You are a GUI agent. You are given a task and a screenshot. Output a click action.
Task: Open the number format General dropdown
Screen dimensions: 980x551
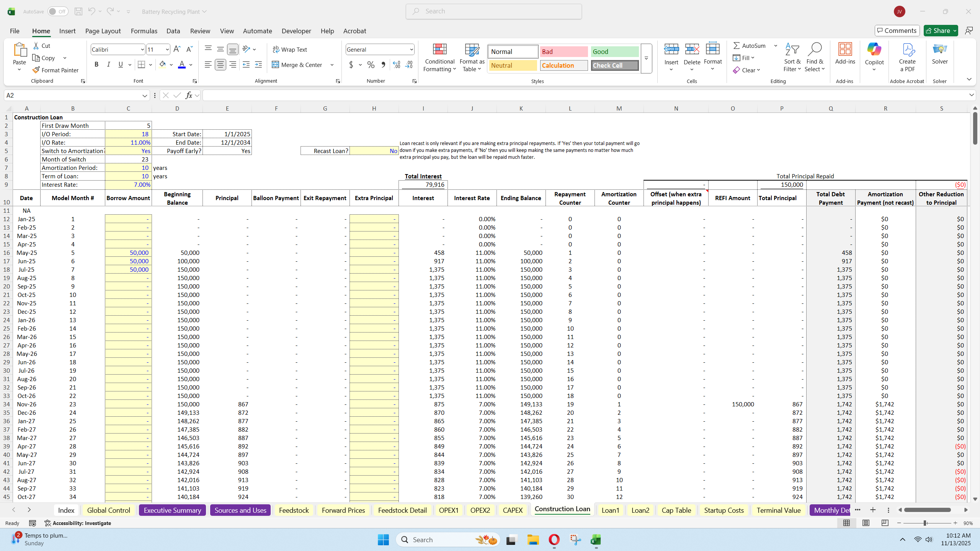[411, 49]
